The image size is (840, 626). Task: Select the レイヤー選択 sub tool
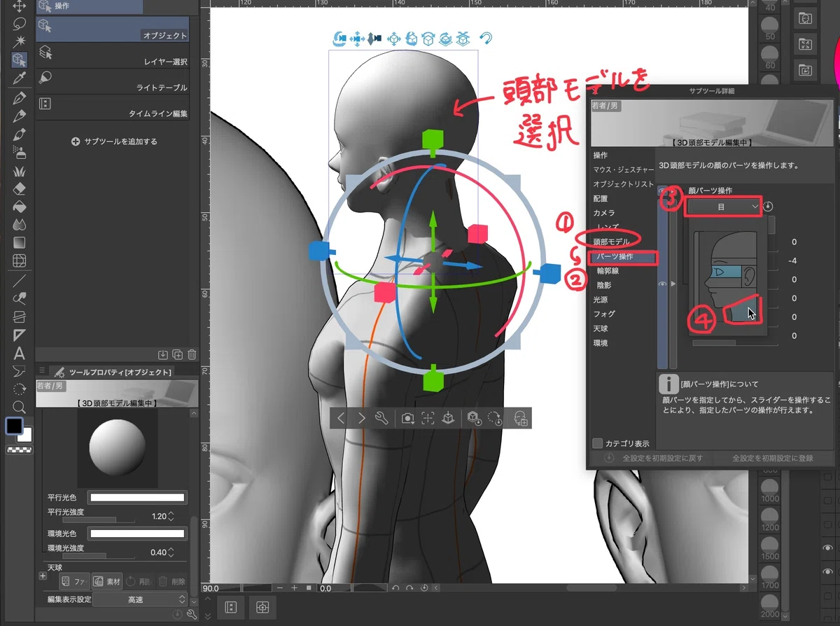tap(113, 55)
